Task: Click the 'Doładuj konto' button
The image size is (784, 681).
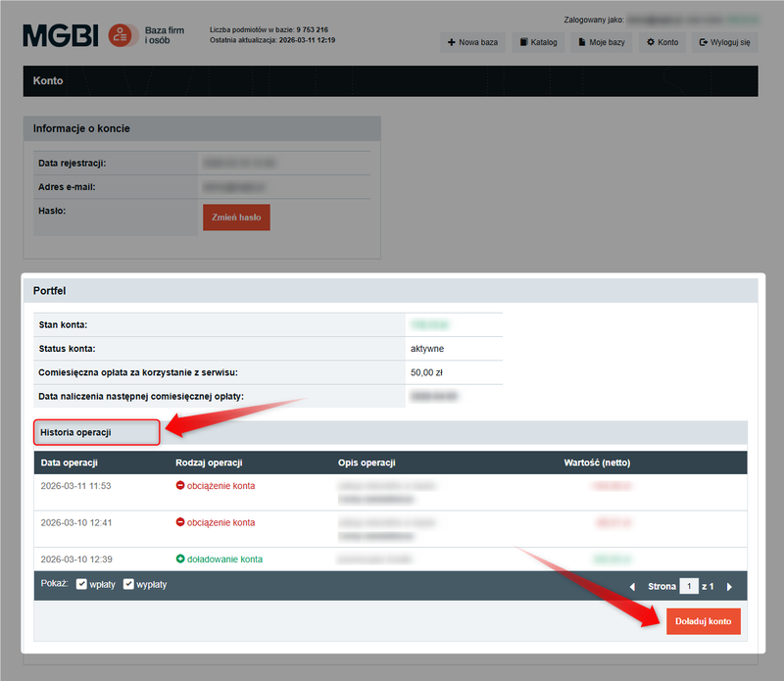Action: tap(704, 620)
